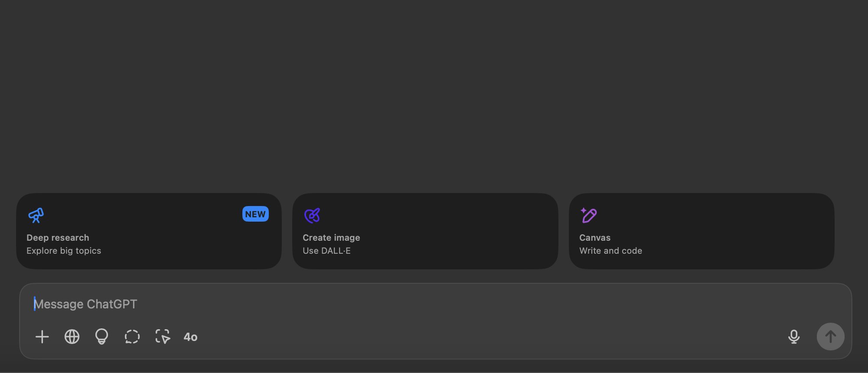Click the sparkle pencil Canvas icon
The width and height of the screenshot is (868, 373).
[589, 215]
